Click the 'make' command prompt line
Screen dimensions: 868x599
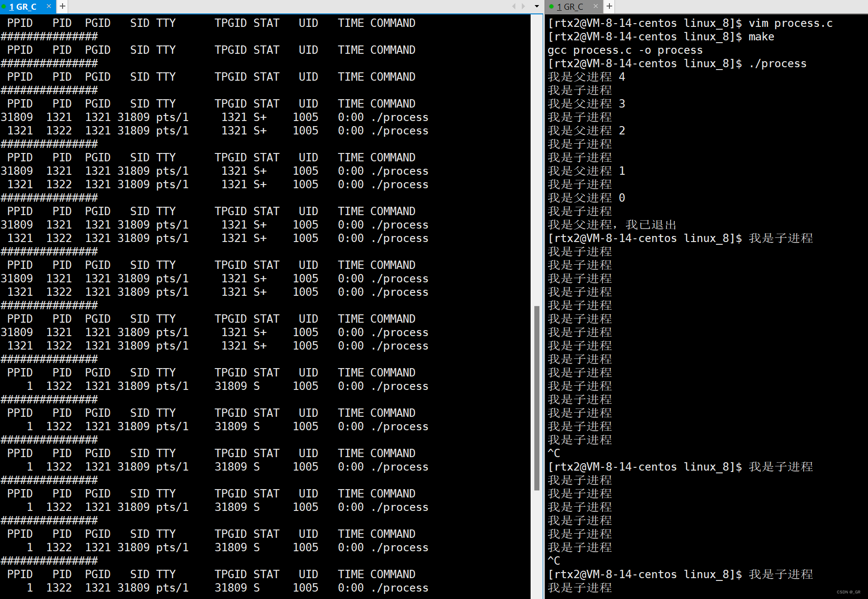661,37
